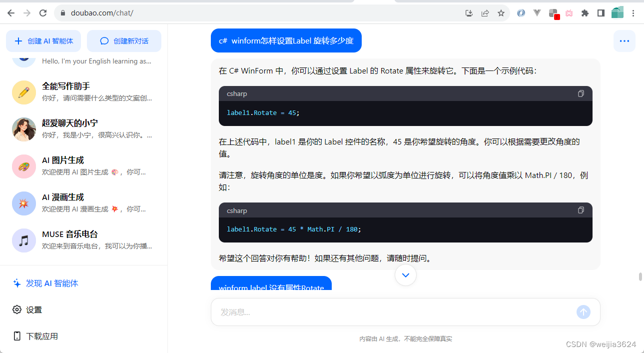Image resolution: width=644 pixels, height=353 pixels.
Task: Share this page via address bar icon
Action: pyautogui.click(x=485, y=13)
